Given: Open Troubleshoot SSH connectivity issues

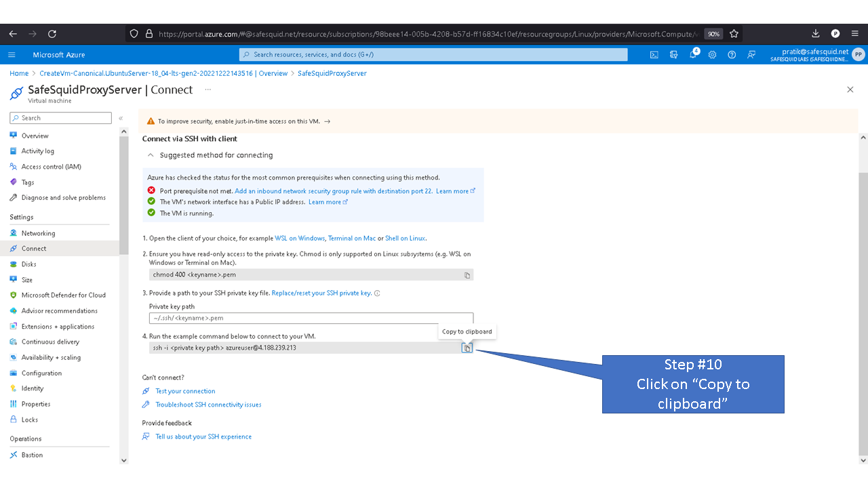Looking at the screenshot, I should click(x=208, y=405).
